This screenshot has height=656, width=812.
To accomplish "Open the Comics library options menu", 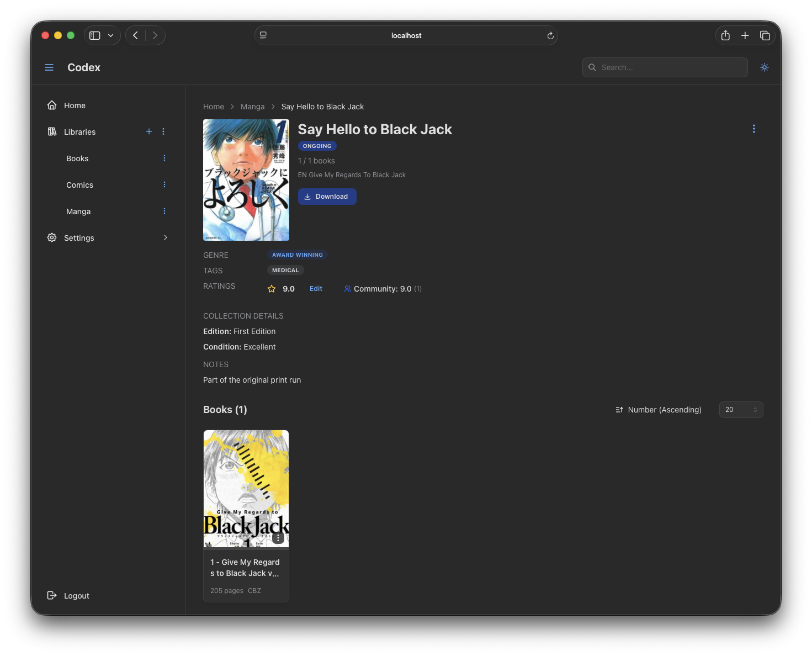I will coord(164,184).
